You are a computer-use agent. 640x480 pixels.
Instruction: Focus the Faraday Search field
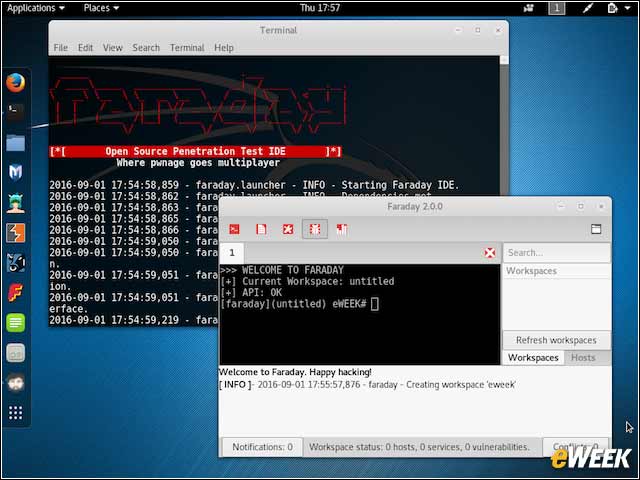[x=557, y=253]
